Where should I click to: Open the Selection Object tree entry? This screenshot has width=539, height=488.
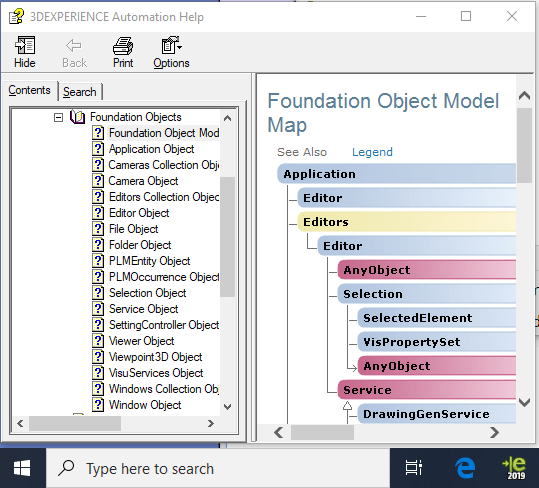[x=147, y=292]
